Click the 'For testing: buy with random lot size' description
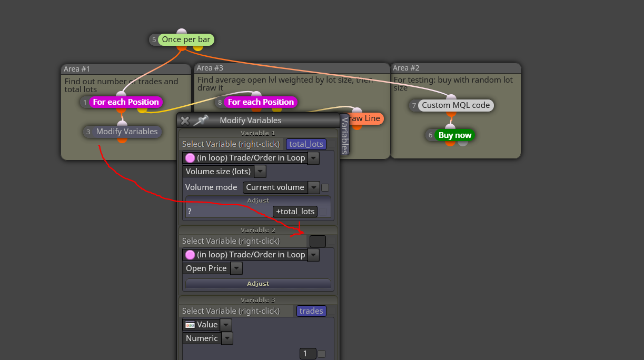This screenshot has width=644, height=360. click(x=453, y=84)
